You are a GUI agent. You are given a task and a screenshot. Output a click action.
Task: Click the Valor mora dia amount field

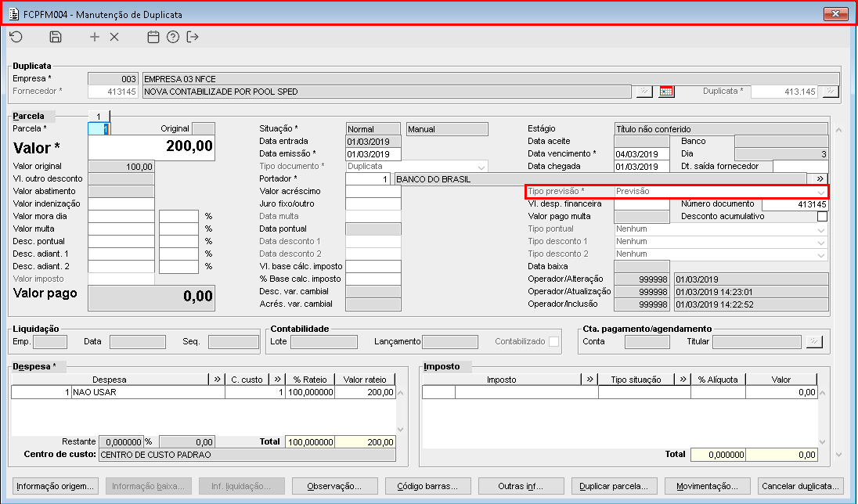tap(121, 217)
